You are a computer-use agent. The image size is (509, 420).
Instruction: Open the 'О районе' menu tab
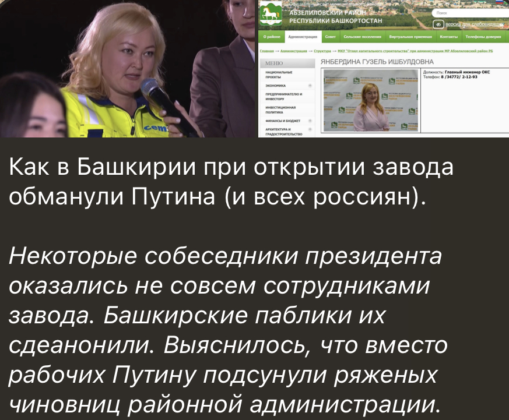pyautogui.click(x=272, y=36)
